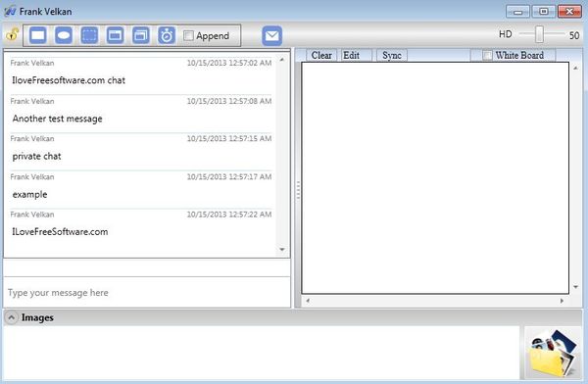Click the chat scrollbar down arrow
This screenshot has width=588, height=384.
pos(282,250)
